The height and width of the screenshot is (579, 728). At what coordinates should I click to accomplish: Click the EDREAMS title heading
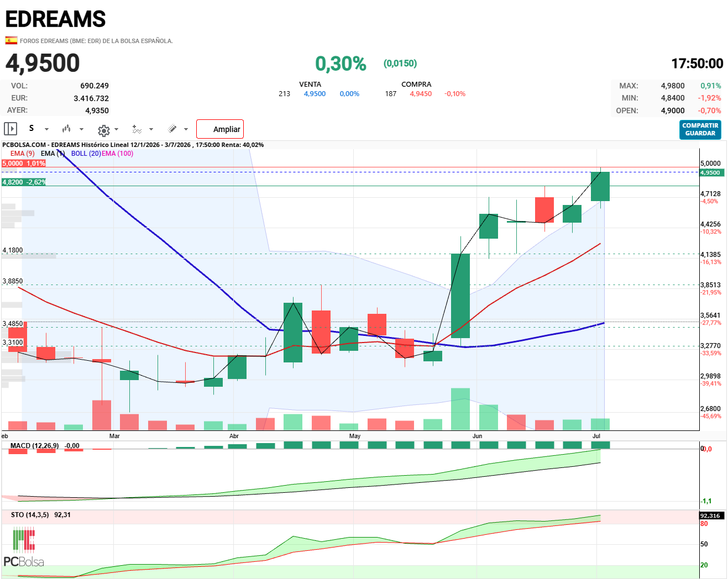(55, 19)
